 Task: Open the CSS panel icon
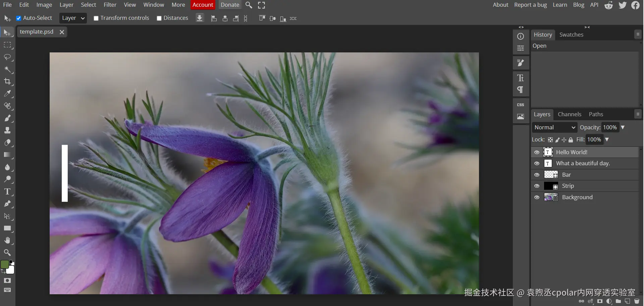(521, 105)
